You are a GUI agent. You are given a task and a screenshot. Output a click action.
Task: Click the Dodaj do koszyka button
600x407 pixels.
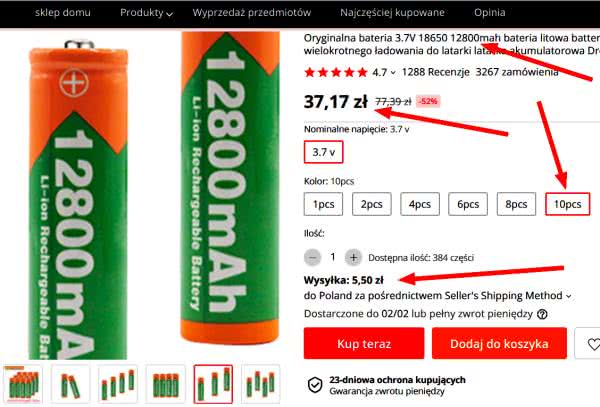[499, 344]
